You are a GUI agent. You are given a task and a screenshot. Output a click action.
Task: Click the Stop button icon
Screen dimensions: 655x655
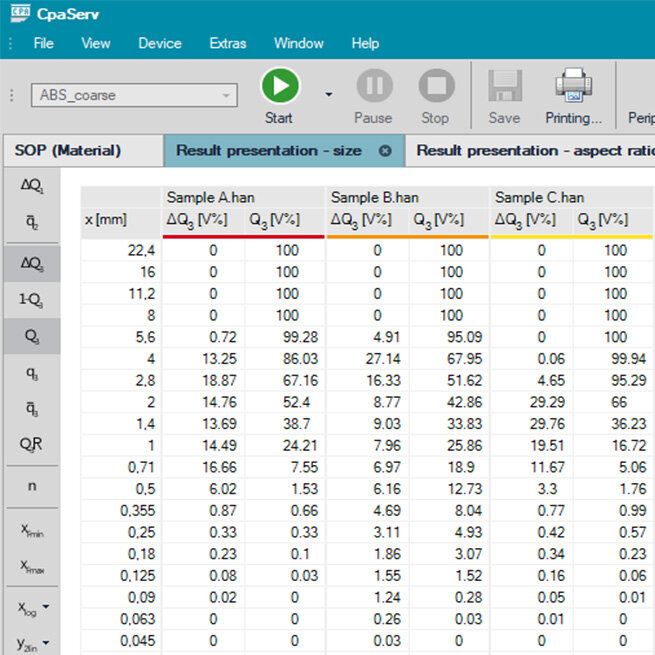[437, 86]
